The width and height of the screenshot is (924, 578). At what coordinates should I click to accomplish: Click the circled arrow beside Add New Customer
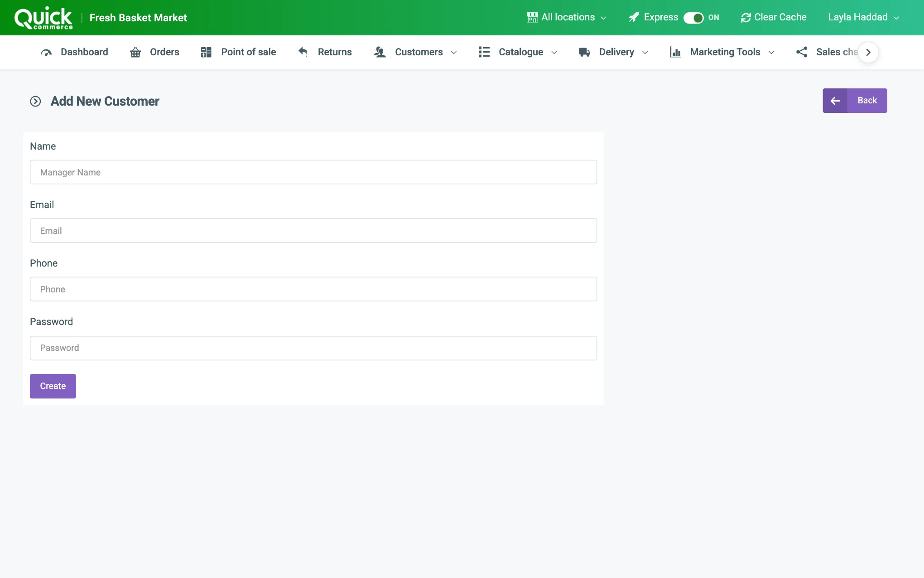[35, 101]
